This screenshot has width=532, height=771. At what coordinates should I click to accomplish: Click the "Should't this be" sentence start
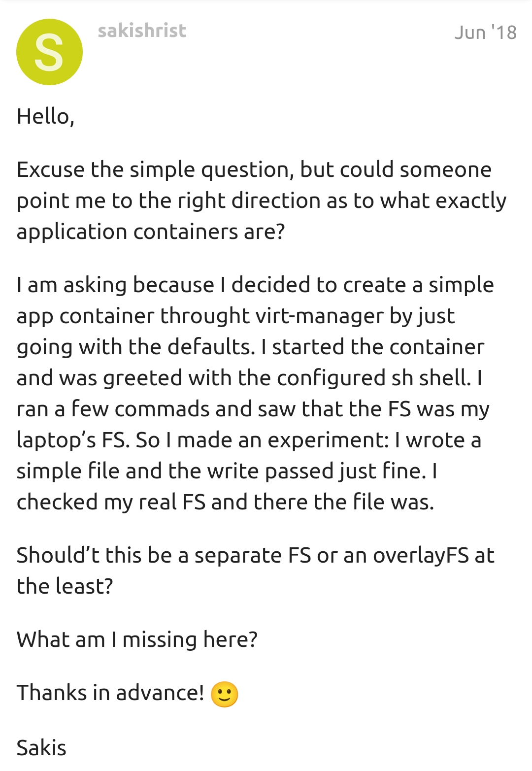coord(94,555)
